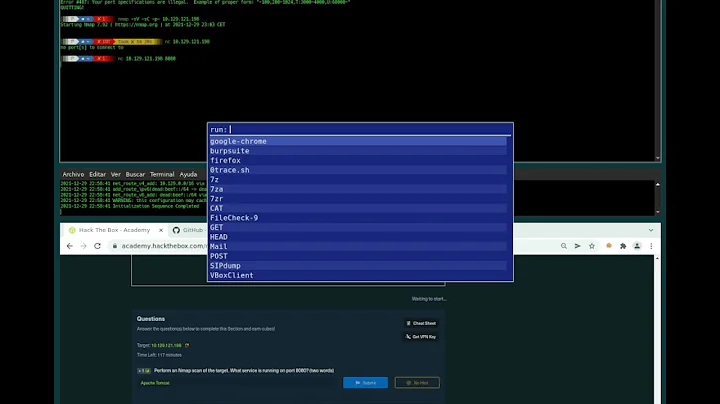Open the Archivo terminal menu
720x404 pixels.
(73, 174)
